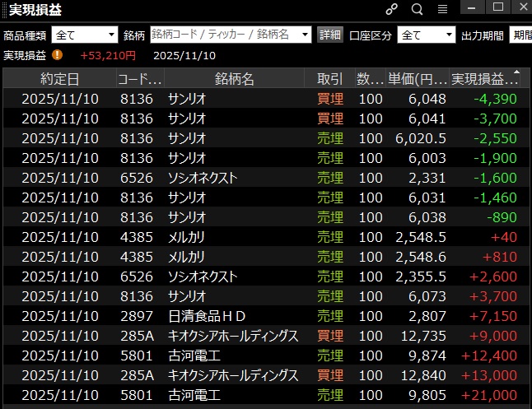Image resolution: width=532 pixels, height=409 pixels.
Task: Click the sort arrow on 実現損益 column
Action: point(517,73)
